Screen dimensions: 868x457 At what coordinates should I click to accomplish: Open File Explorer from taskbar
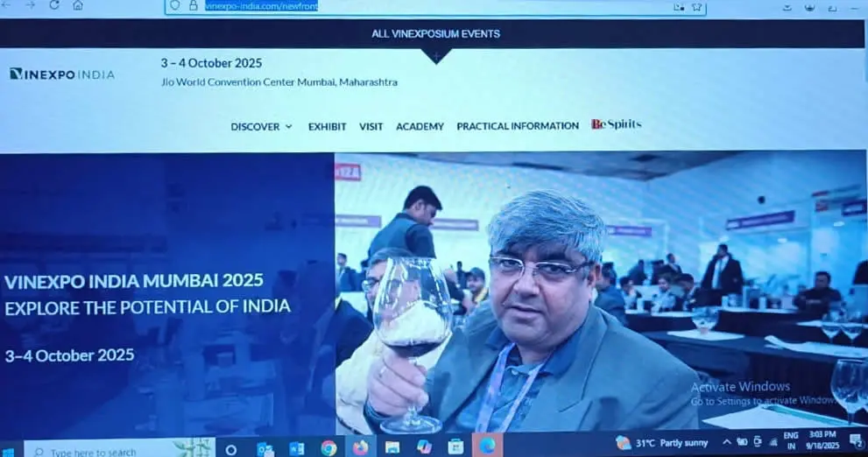pyautogui.click(x=392, y=447)
